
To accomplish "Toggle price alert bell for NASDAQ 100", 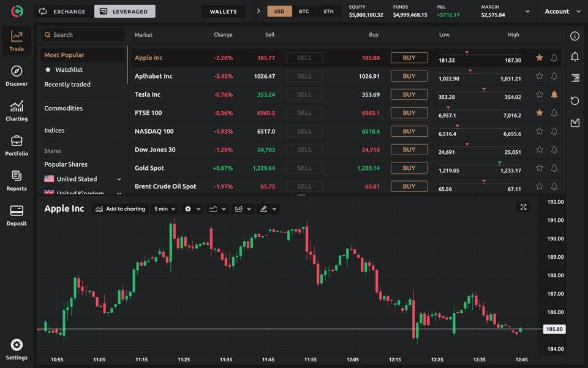I will pyautogui.click(x=554, y=131).
